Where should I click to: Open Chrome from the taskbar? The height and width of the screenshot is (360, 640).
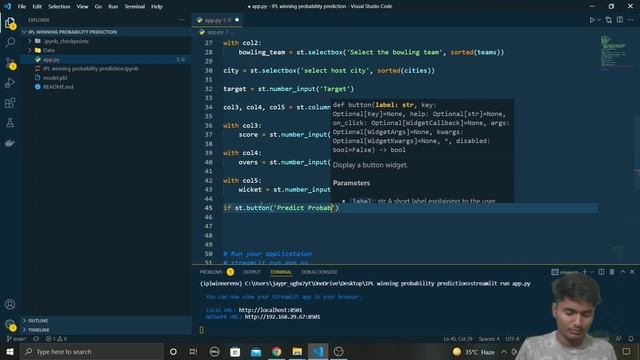pyautogui.click(x=276, y=351)
